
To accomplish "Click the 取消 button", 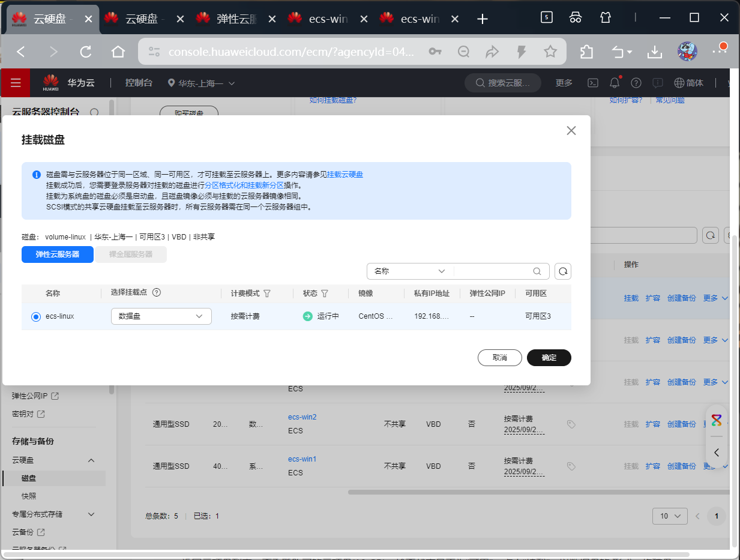I will click(500, 358).
